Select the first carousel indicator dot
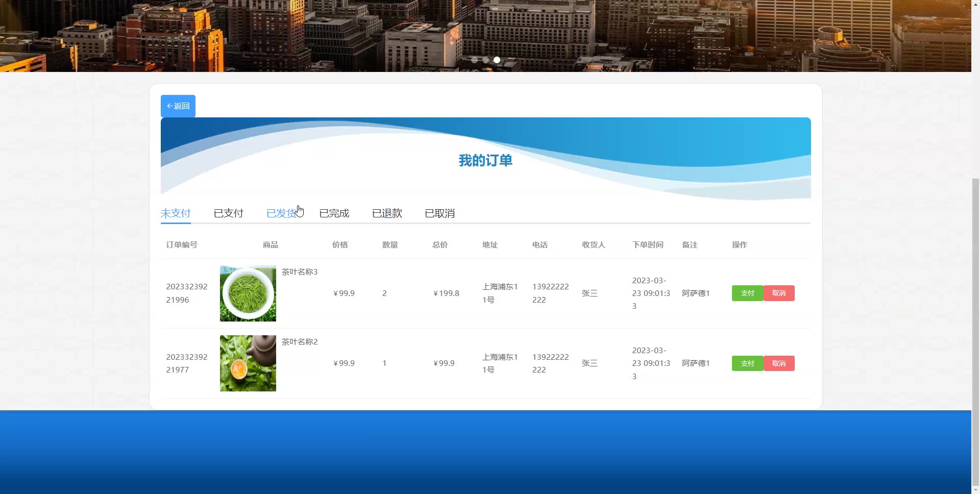 coord(475,60)
